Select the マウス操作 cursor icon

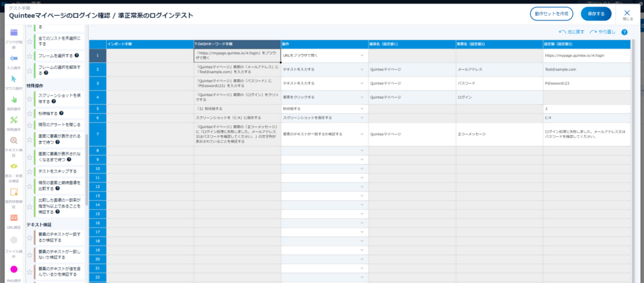[13, 79]
